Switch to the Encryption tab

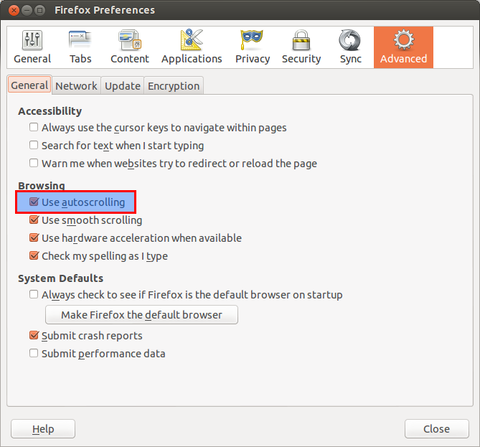[174, 86]
